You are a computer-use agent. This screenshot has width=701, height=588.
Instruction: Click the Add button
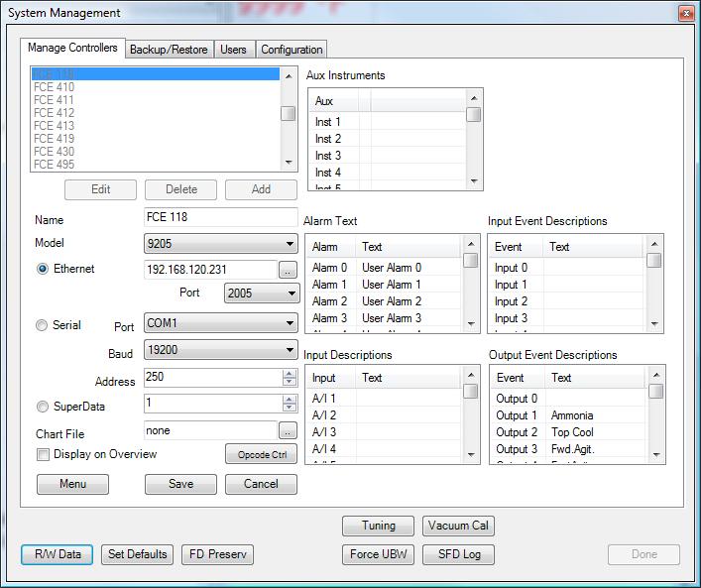tap(261, 189)
